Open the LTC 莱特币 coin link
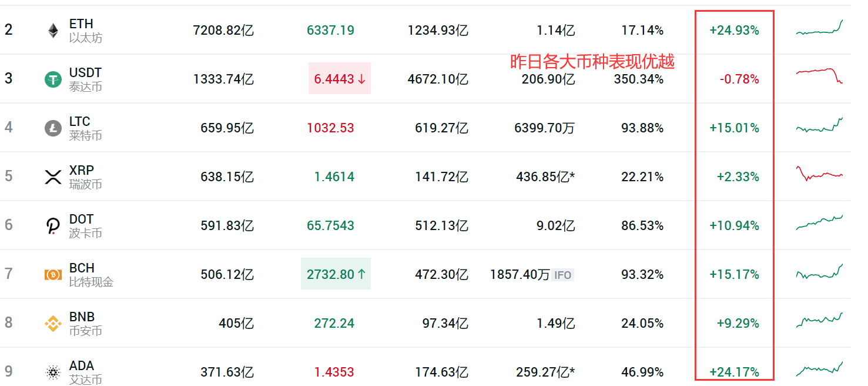The image size is (868, 386). point(85,128)
